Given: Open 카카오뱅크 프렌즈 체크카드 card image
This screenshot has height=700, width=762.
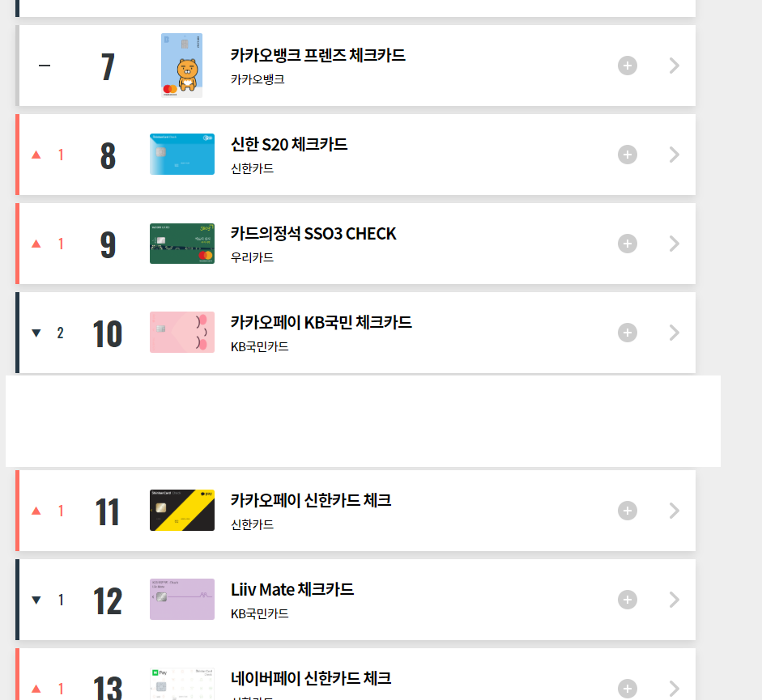Looking at the screenshot, I should click(x=181, y=66).
